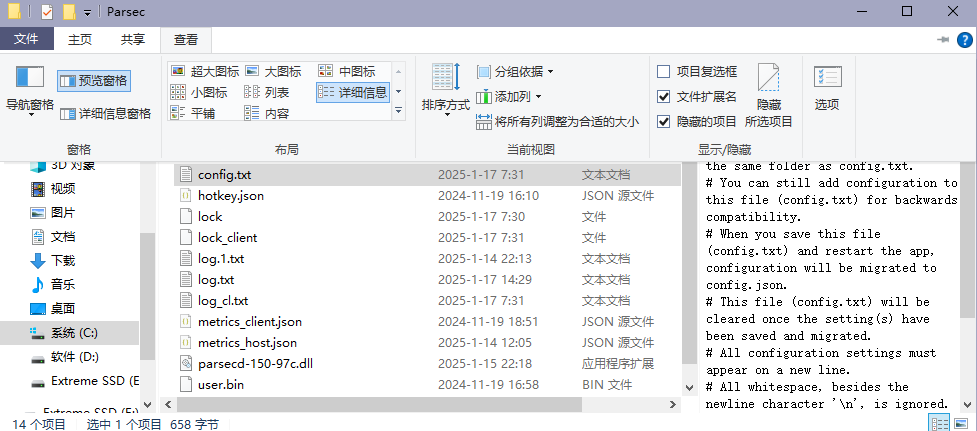The height and width of the screenshot is (431, 977).
Task: Select the parsecd-150-97c.dll file
Action: click(x=427, y=364)
